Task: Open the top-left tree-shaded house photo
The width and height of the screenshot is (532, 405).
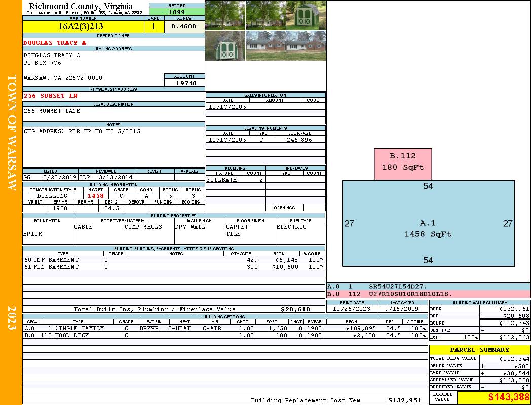Action: tap(225, 15)
